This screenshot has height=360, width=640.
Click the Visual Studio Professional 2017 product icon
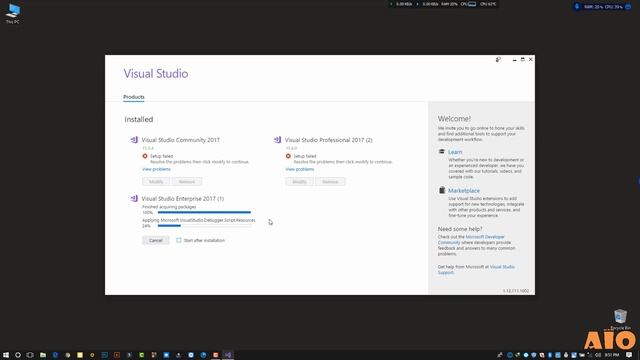(x=277, y=140)
